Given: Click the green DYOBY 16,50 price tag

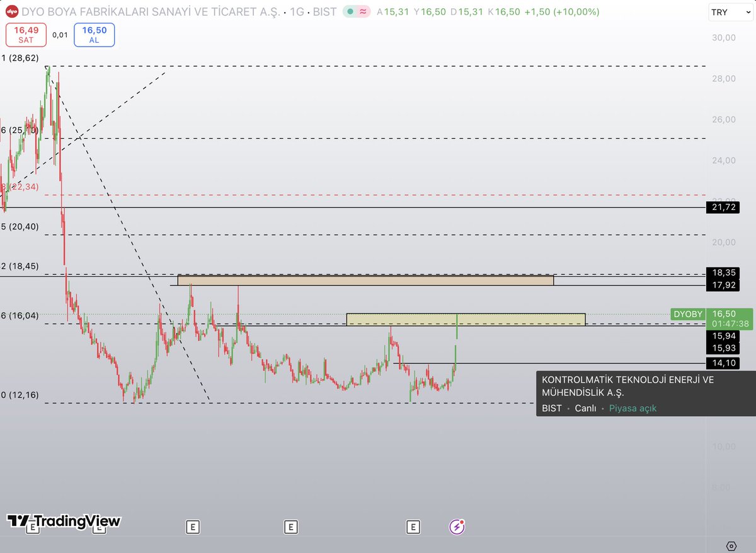Looking at the screenshot, I should click(x=712, y=318).
